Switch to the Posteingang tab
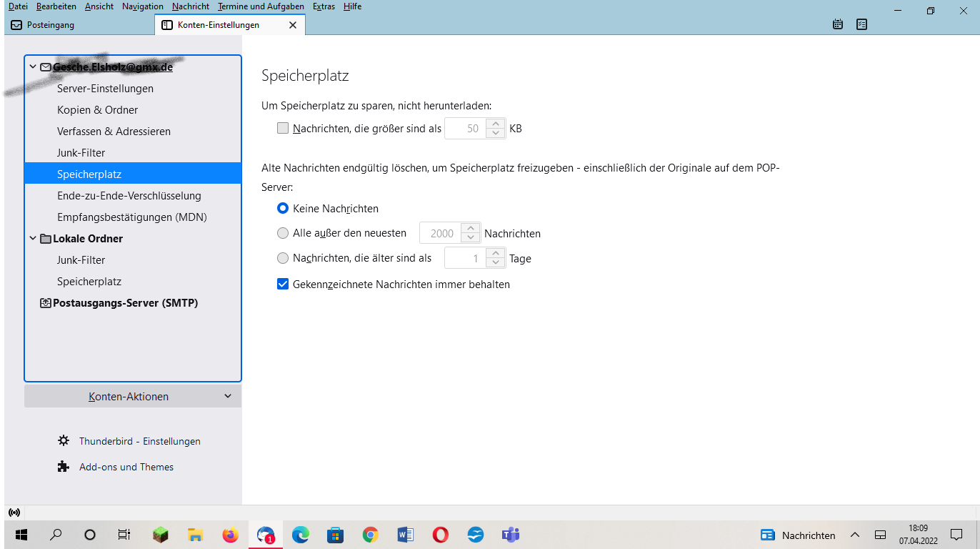This screenshot has height=549, width=980. [x=50, y=25]
